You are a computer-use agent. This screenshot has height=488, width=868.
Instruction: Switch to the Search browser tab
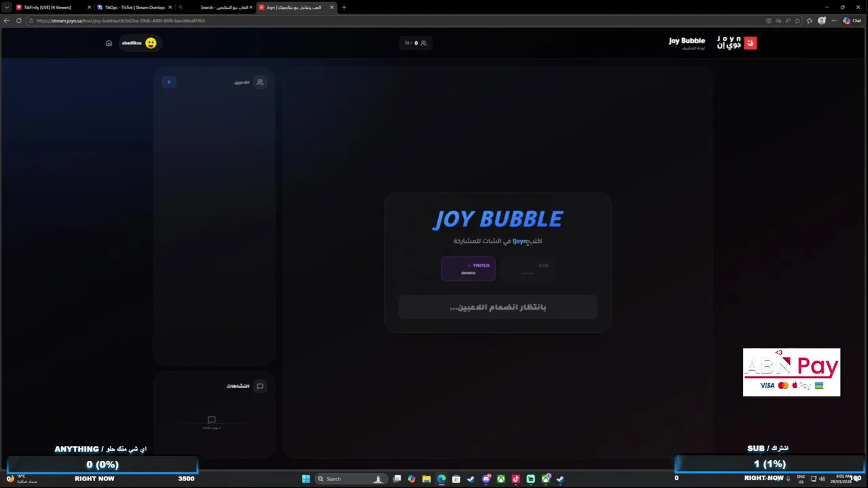pos(216,7)
